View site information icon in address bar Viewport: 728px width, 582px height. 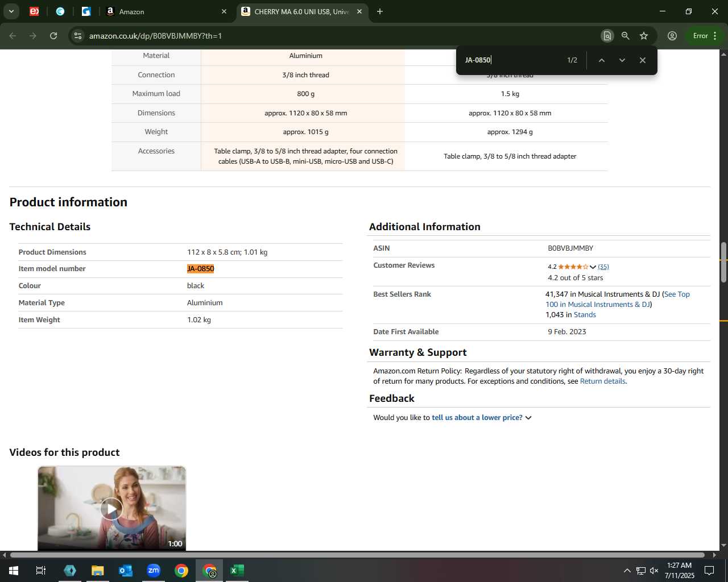(78, 36)
